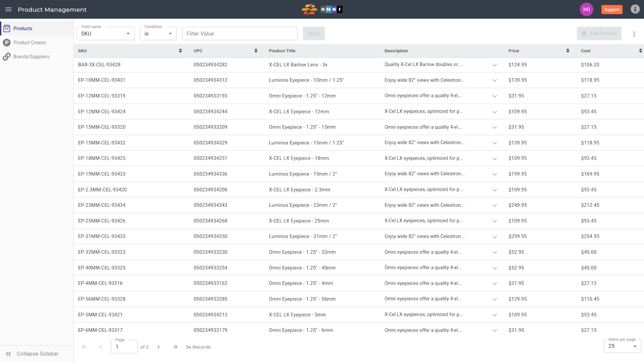The image size is (644, 362).
Task: Click UPC 050234934213
Action: click(x=211, y=315)
